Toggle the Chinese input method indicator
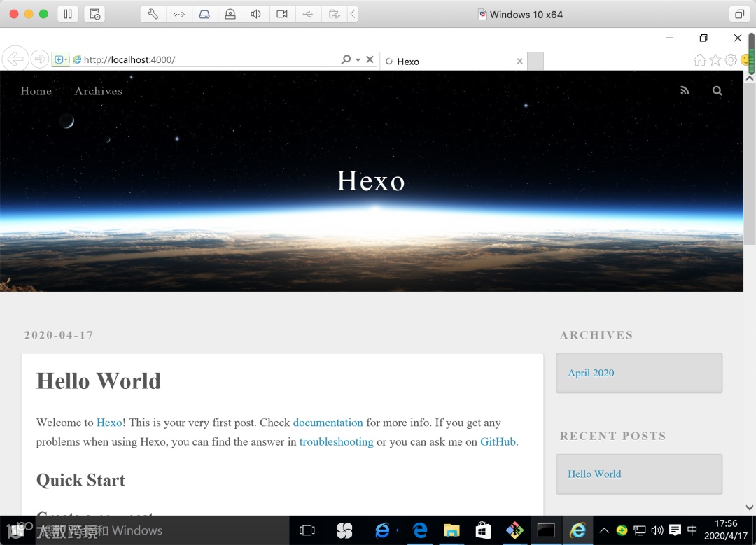756x545 pixels. (692, 530)
